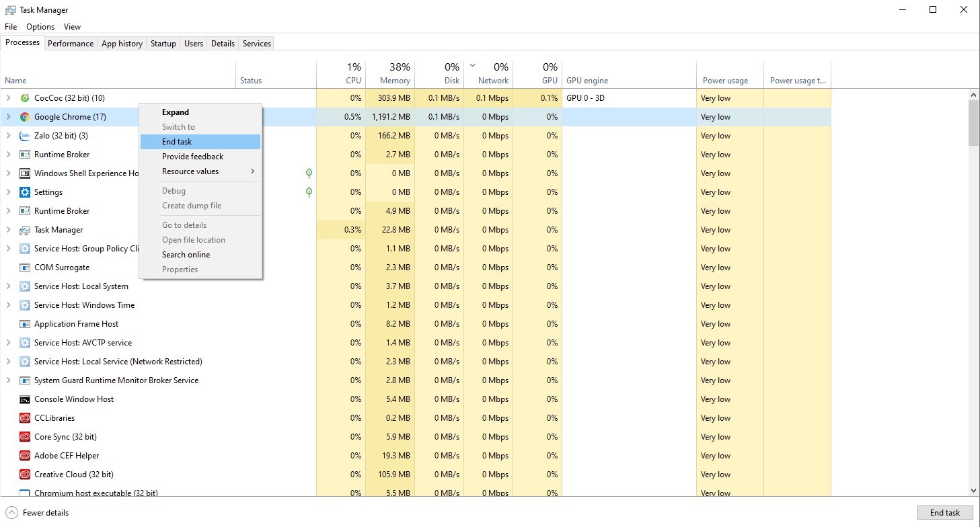
Task: Click the COM Surrogate process icon
Action: 25,268
